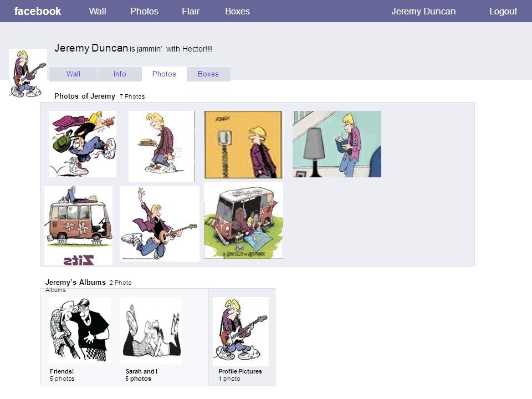Log out using the Logout link
Screen dimensions: 532x399
pyautogui.click(x=503, y=11)
